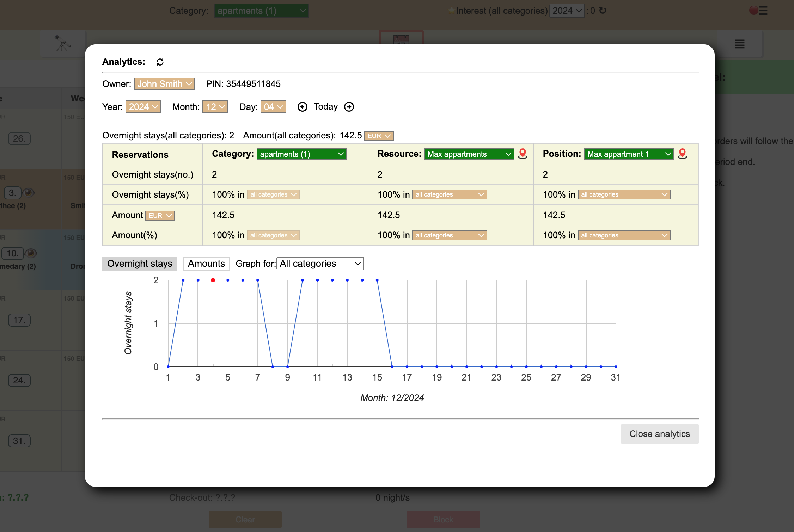Image resolution: width=794 pixels, height=532 pixels.
Task: Open the Owner John Smith dropdown
Action: pos(164,84)
